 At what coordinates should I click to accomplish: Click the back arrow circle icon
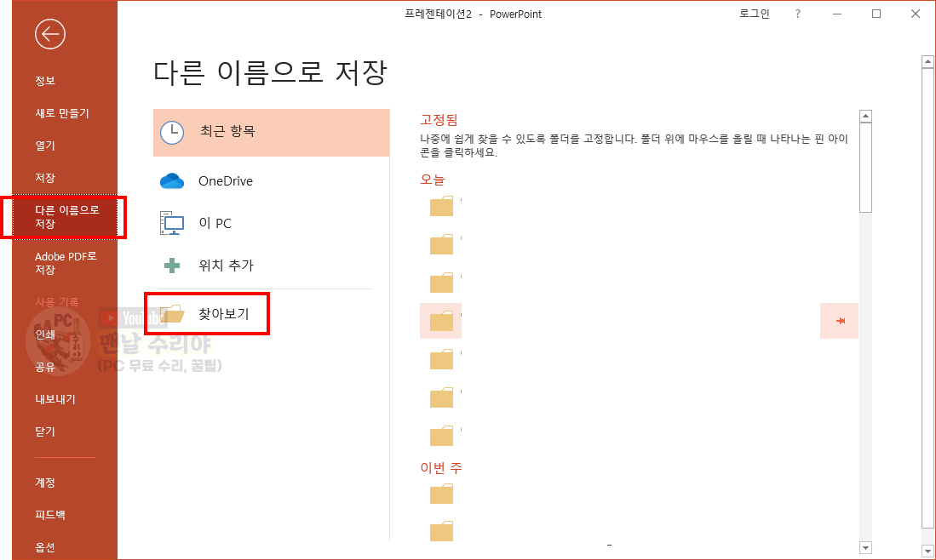pos(50,34)
